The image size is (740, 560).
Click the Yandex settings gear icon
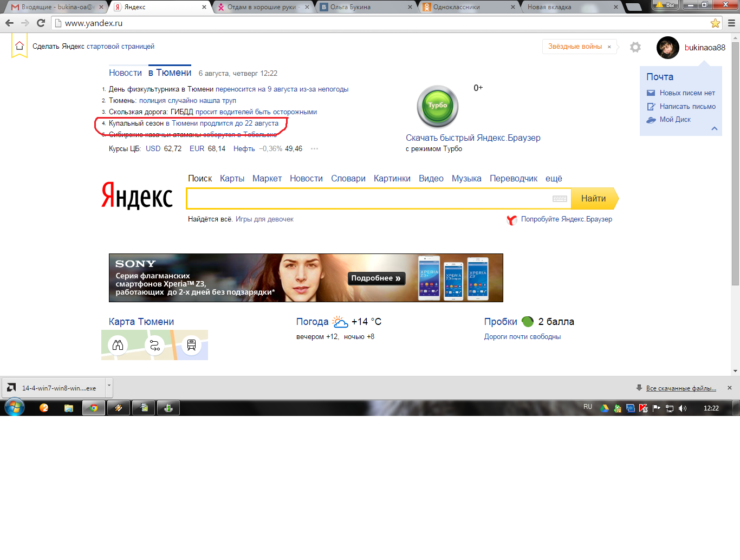635,47
